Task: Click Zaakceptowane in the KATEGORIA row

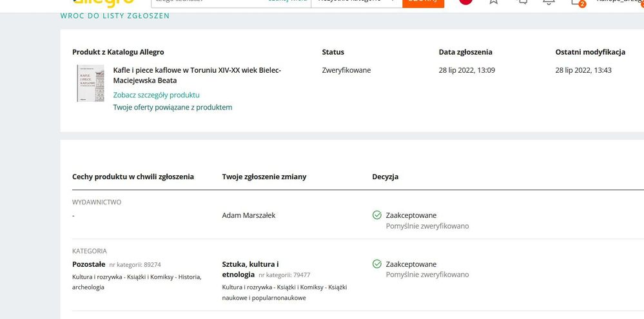Action: tap(411, 264)
